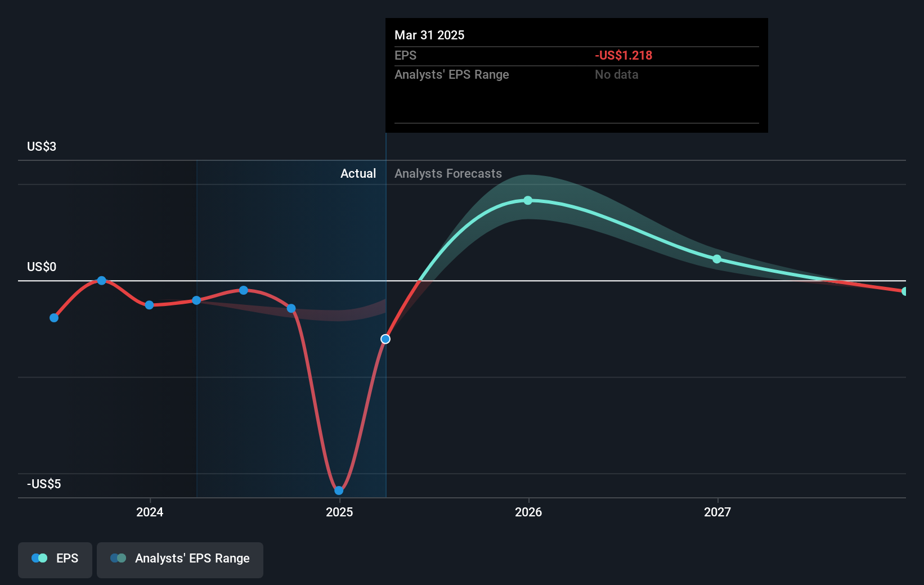Click the 2026 x-axis label
The width and height of the screenshot is (924, 585).
tap(528, 512)
